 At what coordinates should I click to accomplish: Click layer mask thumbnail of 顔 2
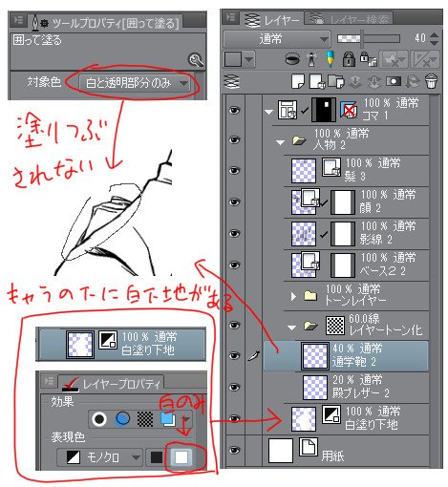343,202
